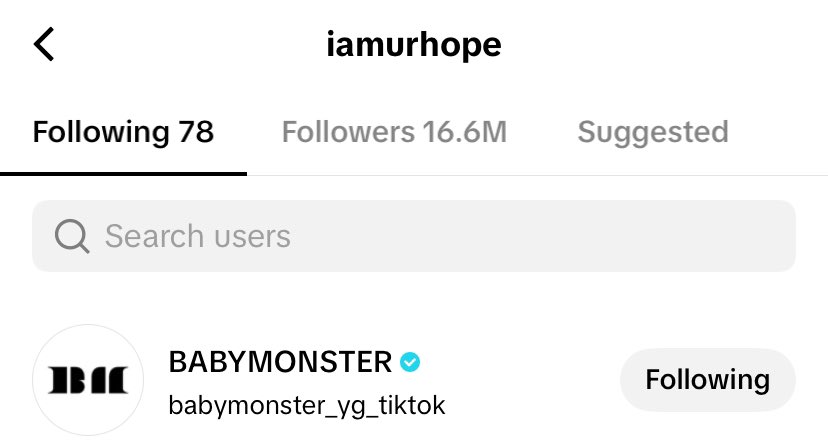Screen dimensions: 828x446
Task: Click the Search users input field
Action: pyautogui.click(x=414, y=236)
